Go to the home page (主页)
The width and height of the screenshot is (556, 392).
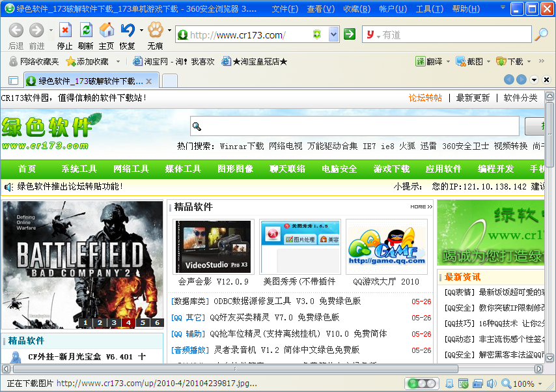(x=106, y=31)
